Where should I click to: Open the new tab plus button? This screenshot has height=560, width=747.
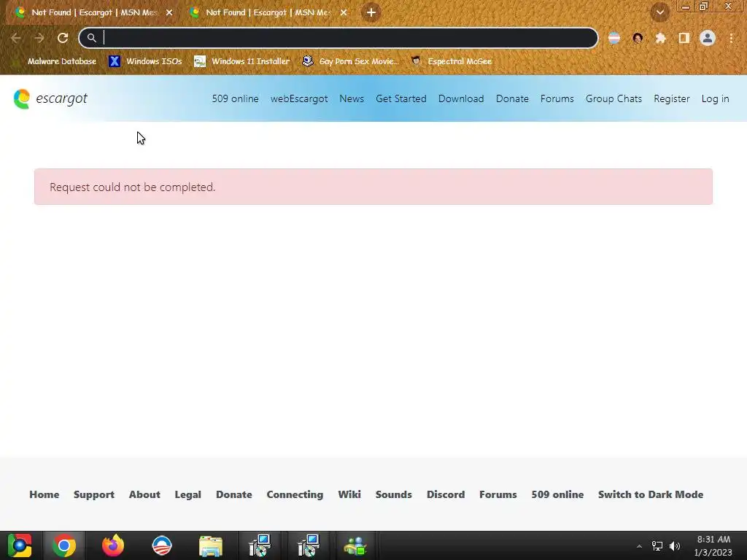pyautogui.click(x=371, y=12)
